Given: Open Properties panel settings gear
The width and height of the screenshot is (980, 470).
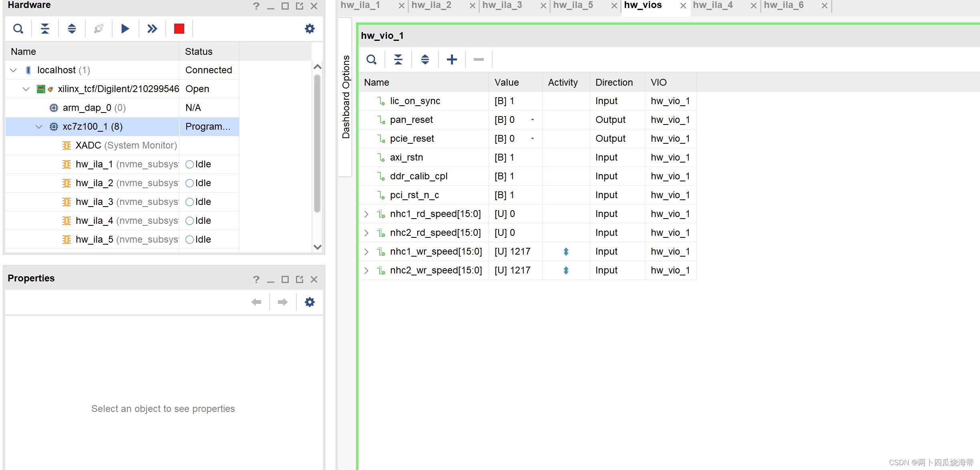Looking at the screenshot, I should click(310, 302).
